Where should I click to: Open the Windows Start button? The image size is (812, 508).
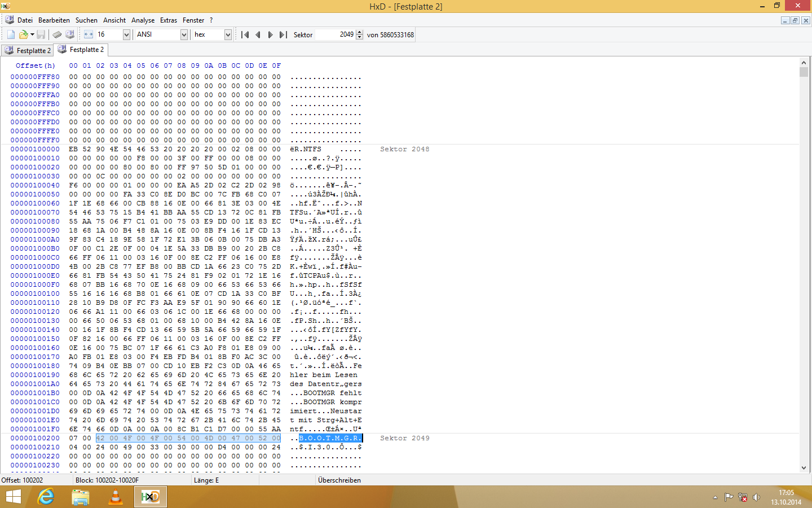click(14, 497)
